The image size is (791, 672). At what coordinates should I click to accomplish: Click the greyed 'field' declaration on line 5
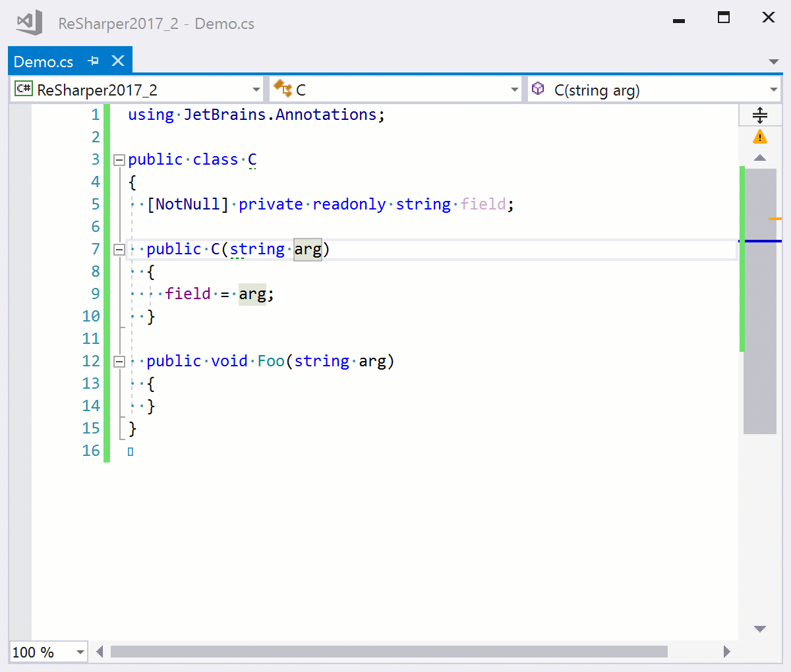click(483, 204)
